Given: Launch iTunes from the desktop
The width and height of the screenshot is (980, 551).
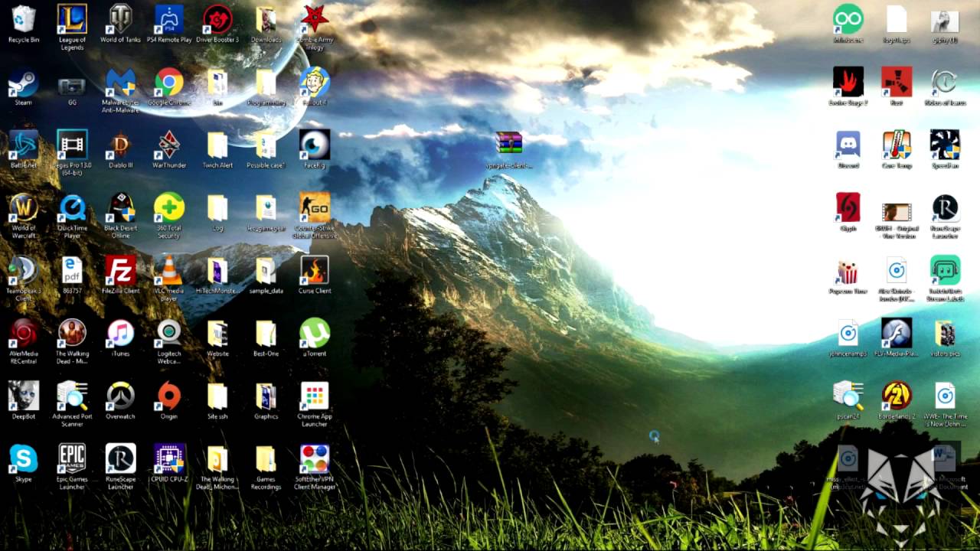Looking at the screenshot, I should [x=120, y=333].
